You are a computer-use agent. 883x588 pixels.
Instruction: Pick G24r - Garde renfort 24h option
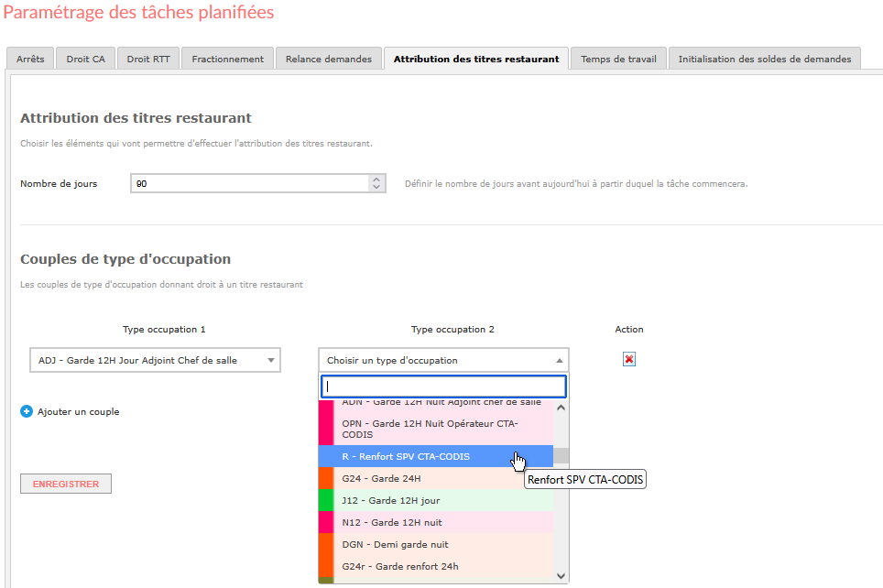436,566
